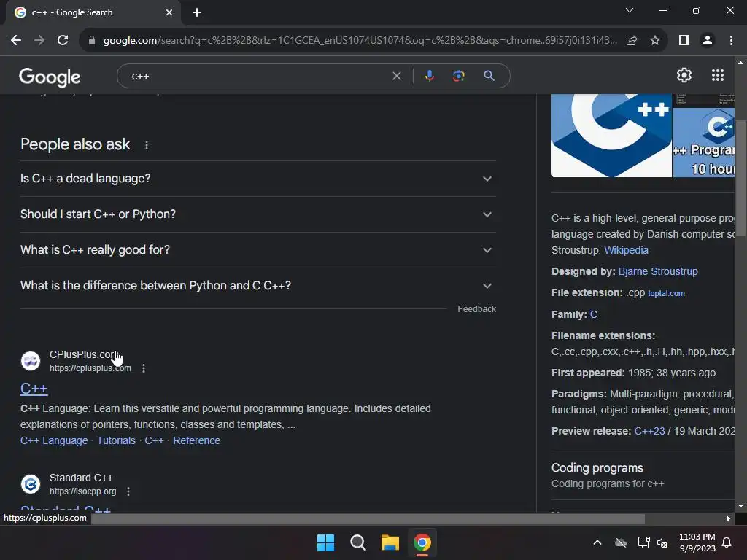The height and width of the screenshot is (560, 747).
Task: Open Google apps grid
Action: pyautogui.click(x=718, y=75)
